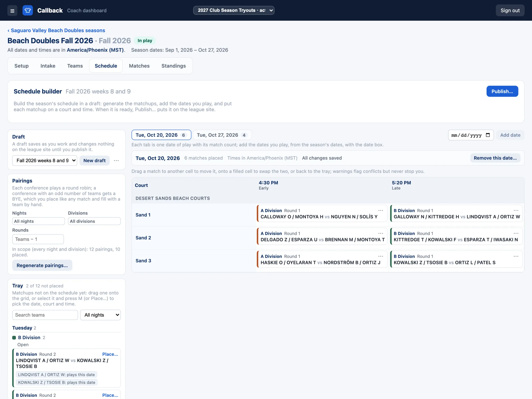Open the hamburger navigation menu
Viewport: 532px width, 399px height.
coord(12,10)
